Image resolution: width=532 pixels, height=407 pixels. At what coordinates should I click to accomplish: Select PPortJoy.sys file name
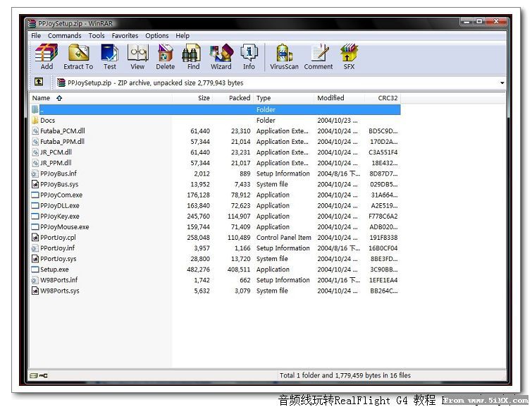(58, 259)
